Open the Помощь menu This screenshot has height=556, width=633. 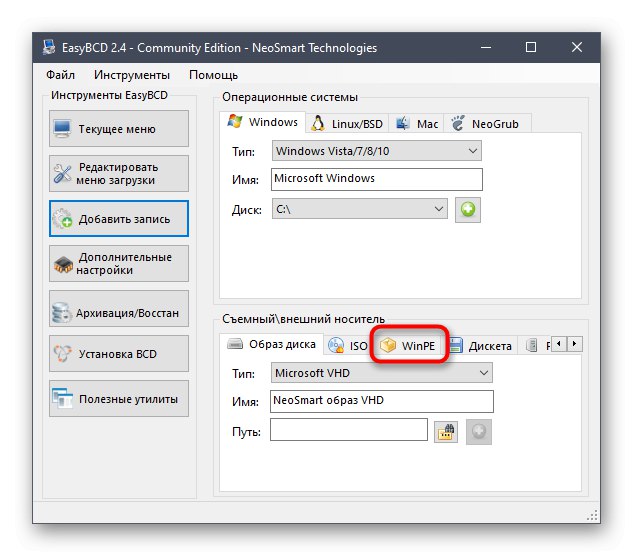[213, 75]
